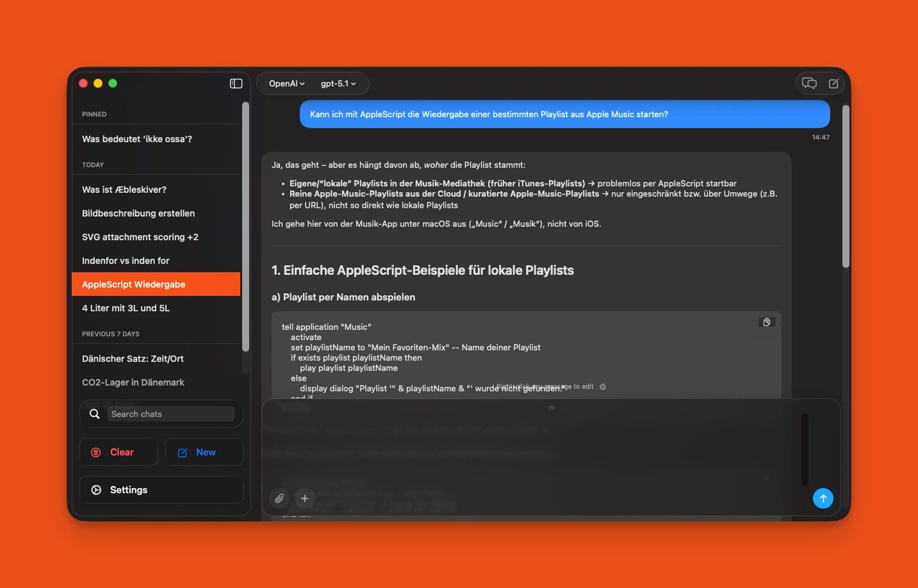This screenshot has width=918, height=588.
Task: Click the New chat button
Action: (x=204, y=452)
